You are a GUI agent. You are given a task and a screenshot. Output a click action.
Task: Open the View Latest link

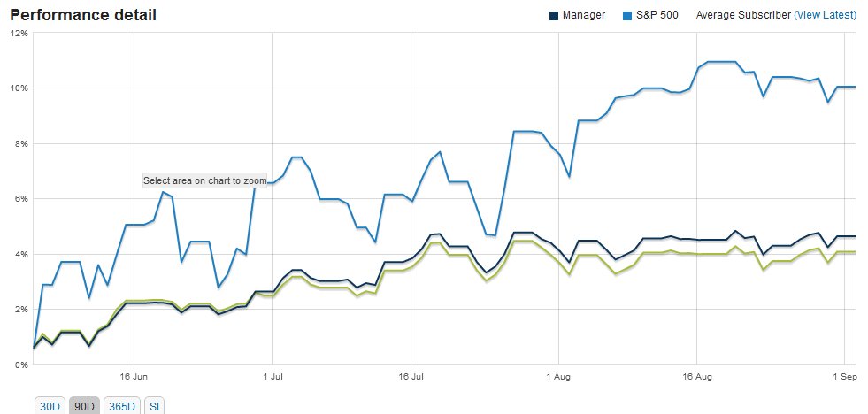(x=826, y=15)
